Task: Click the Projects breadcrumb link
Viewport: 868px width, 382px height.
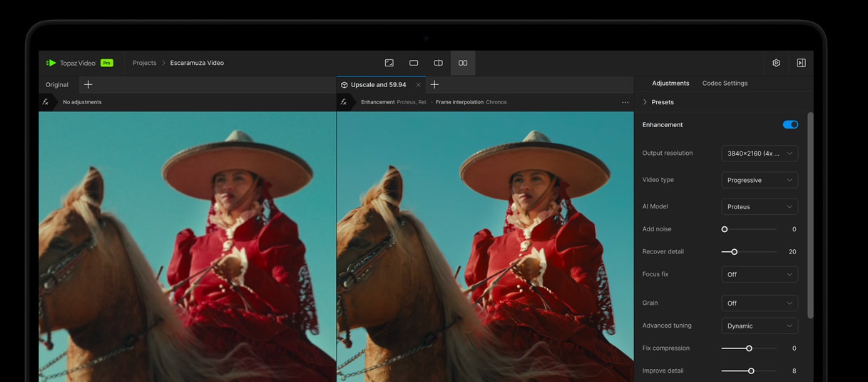Action: (x=144, y=63)
